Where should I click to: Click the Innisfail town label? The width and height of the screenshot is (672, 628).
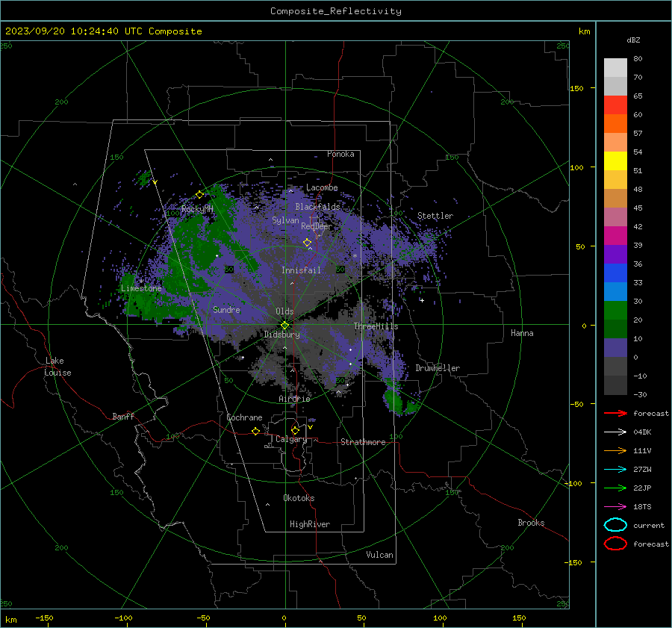301,270
